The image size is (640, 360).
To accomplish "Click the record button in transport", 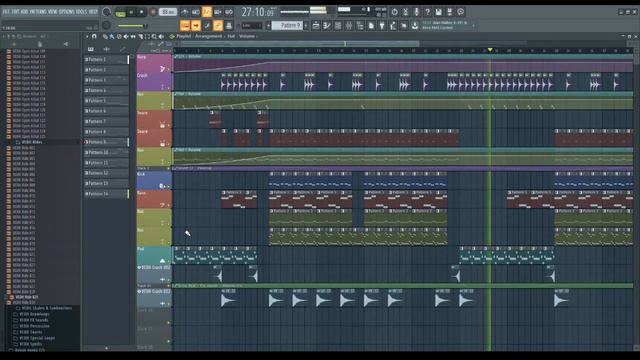I will [153, 12].
